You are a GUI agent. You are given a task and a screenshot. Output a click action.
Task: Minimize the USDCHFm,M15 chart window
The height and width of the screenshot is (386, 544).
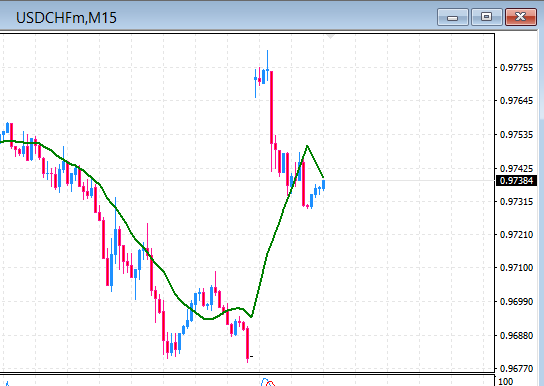(453, 17)
